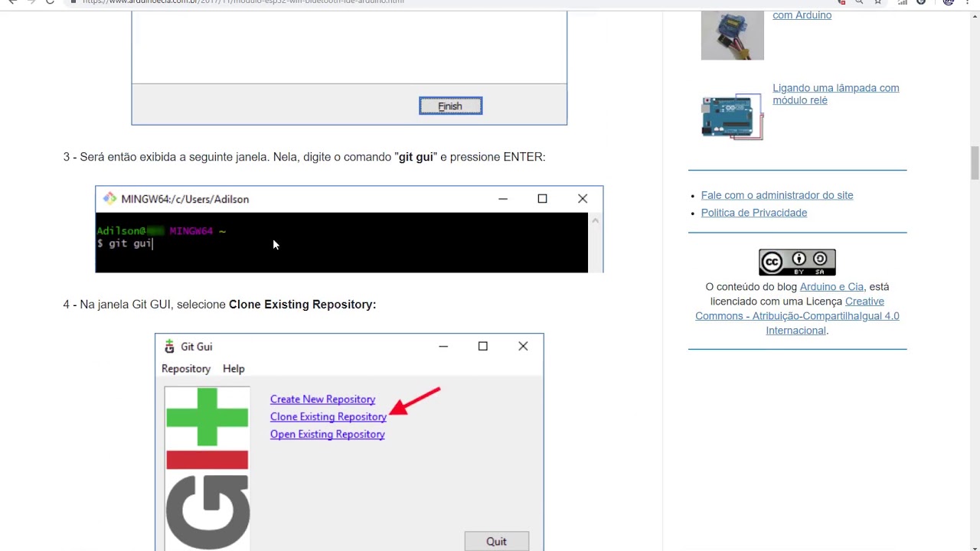Click the page's vertical scrollbar thumb

pos(975,162)
